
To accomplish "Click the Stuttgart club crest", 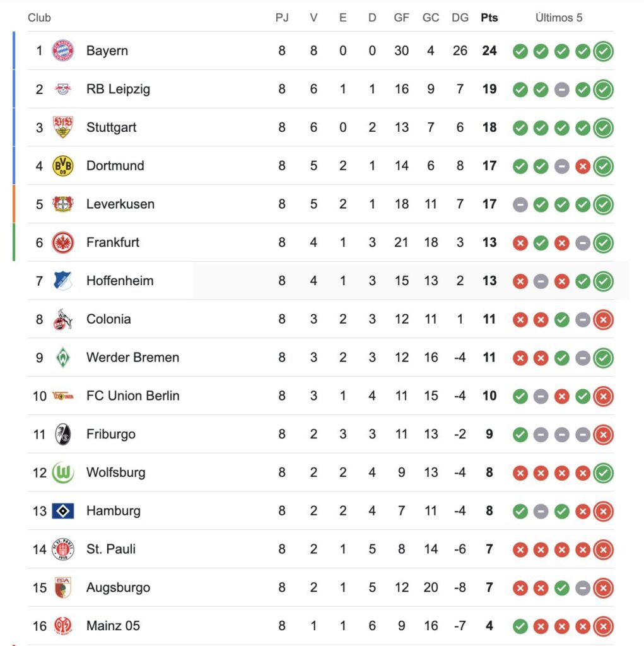I will coord(63,127).
